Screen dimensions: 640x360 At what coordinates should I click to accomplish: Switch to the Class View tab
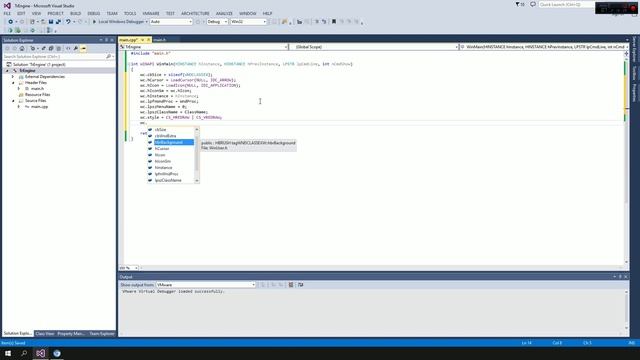45,334
